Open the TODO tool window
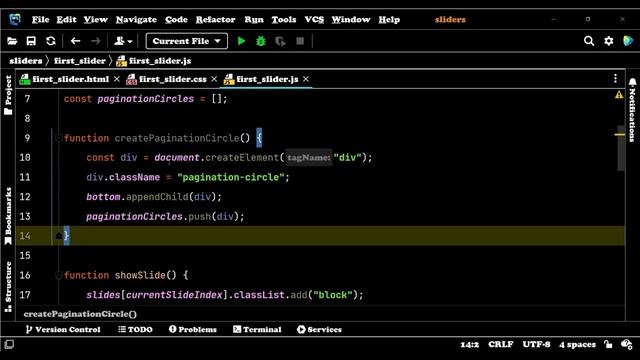Screen dimensions: 640x360 pos(135,329)
